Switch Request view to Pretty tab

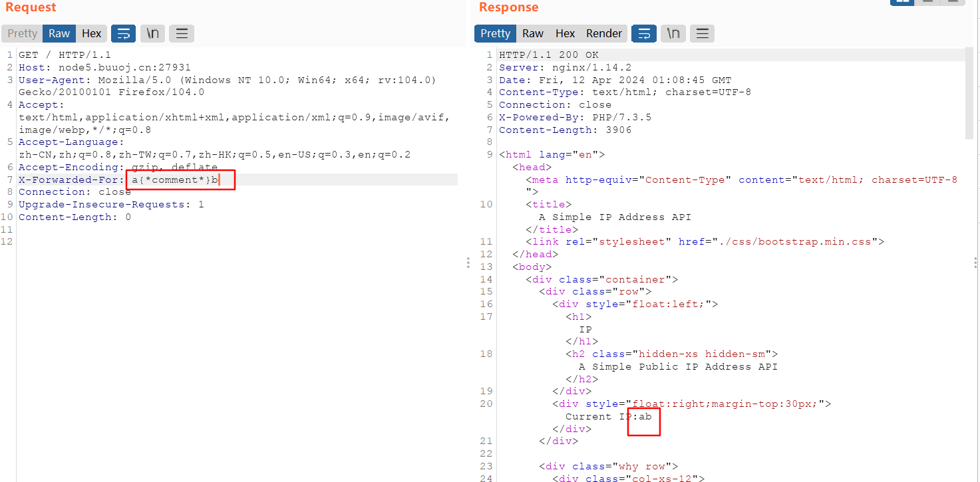22,33
